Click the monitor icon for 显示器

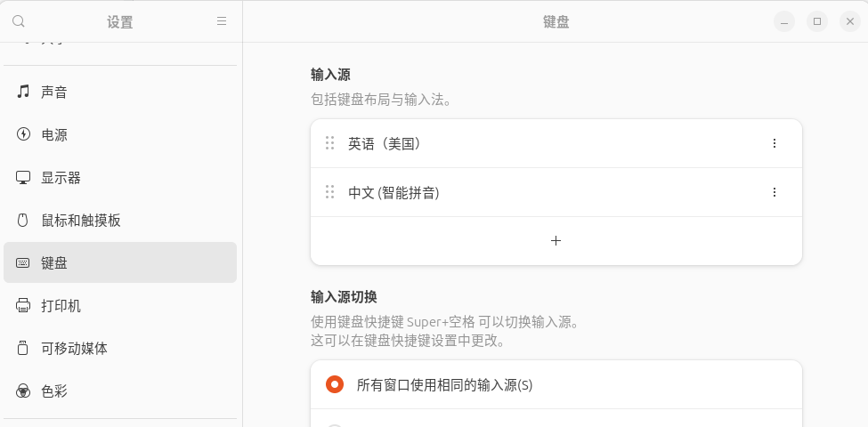pos(22,177)
